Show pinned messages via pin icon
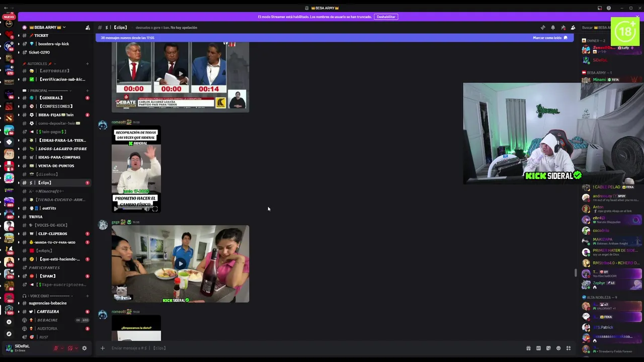 (563, 28)
